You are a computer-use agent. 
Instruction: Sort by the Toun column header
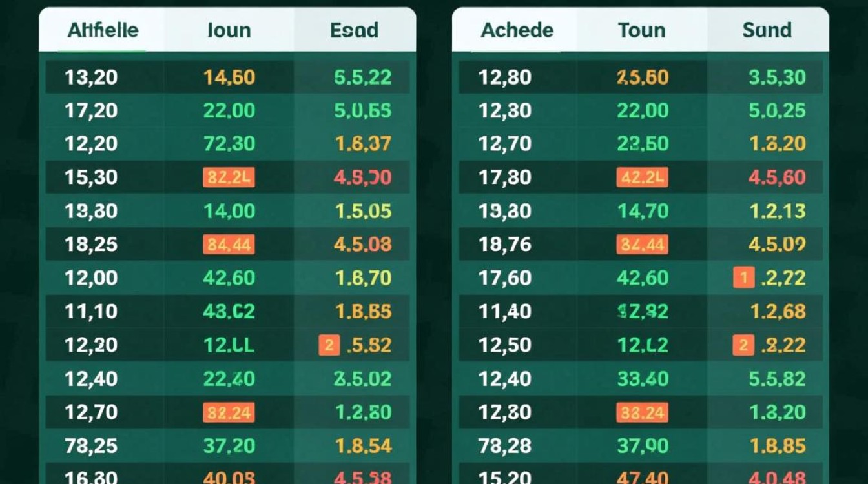tap(641, 30)
